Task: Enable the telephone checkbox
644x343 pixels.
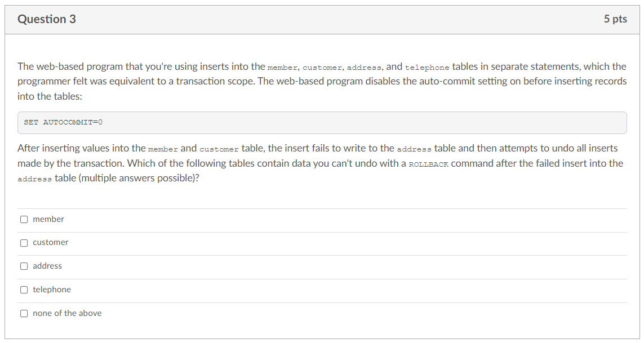Action: coord(24,290)
